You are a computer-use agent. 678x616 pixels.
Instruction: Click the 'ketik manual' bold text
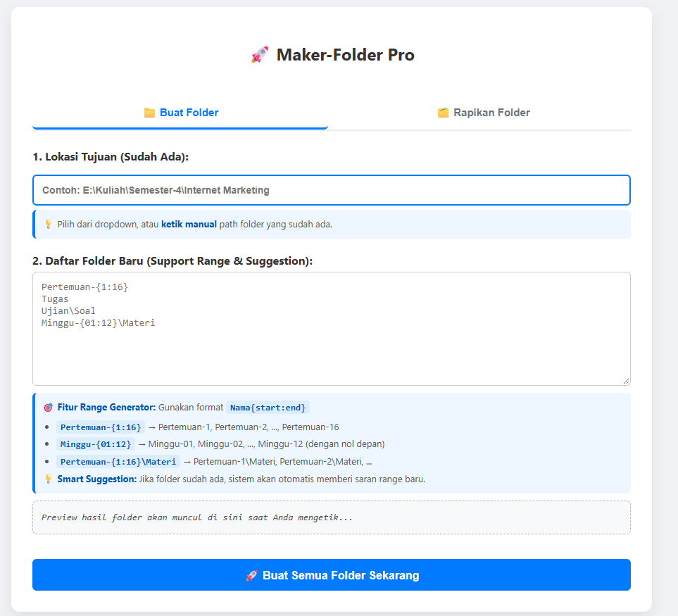click(x=189, y=225)
